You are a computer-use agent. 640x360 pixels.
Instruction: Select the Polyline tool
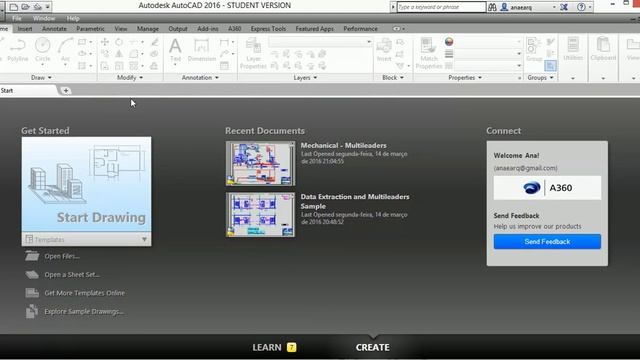(x=18, y=50)
